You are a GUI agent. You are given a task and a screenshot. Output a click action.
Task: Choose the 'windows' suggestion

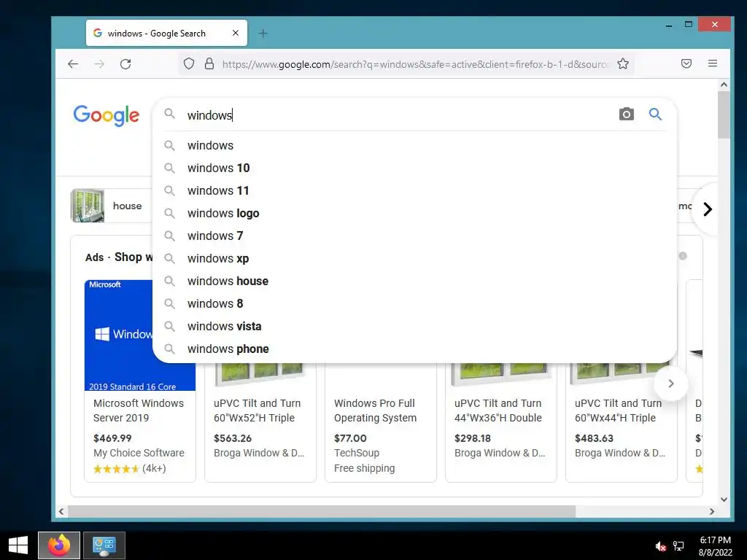(414, 145)
